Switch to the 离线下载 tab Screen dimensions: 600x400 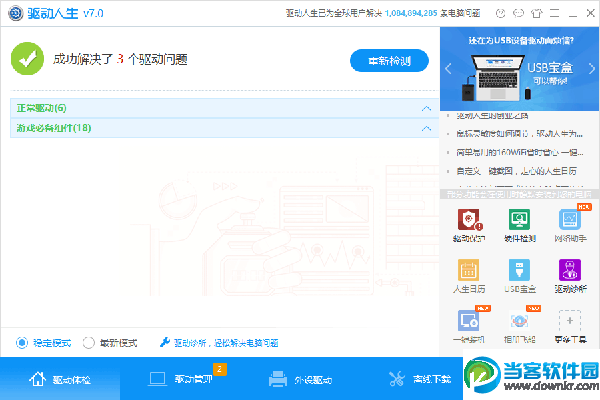(x=420, y=379)
